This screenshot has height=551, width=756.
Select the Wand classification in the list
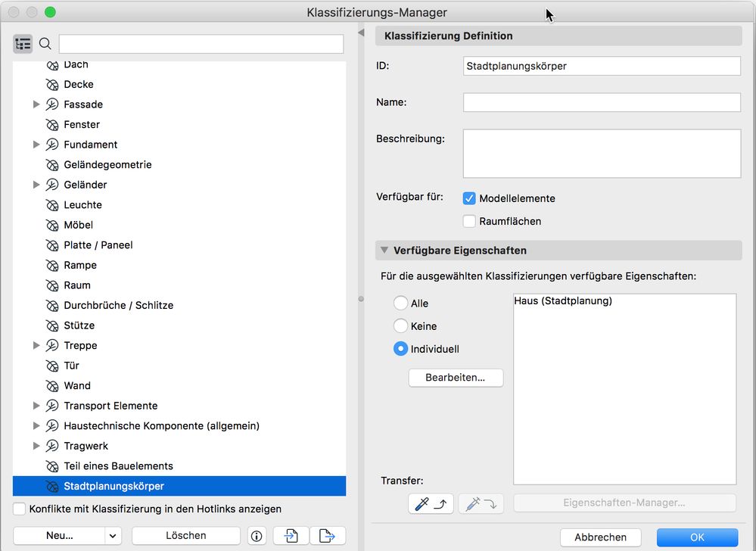77,386
